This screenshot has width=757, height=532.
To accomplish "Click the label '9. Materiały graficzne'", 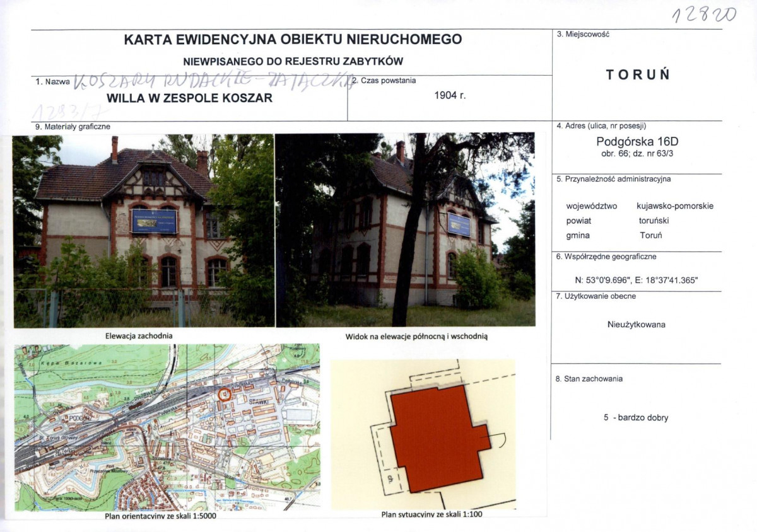I will [73, 127].
